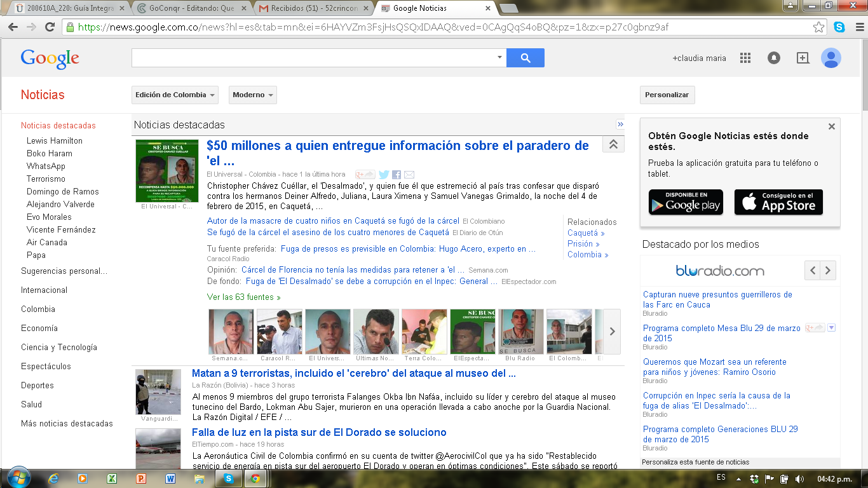This screenshot has height=488, width=868.
Task: Select Deportes in the left sidebar
Action: point(37,385)
